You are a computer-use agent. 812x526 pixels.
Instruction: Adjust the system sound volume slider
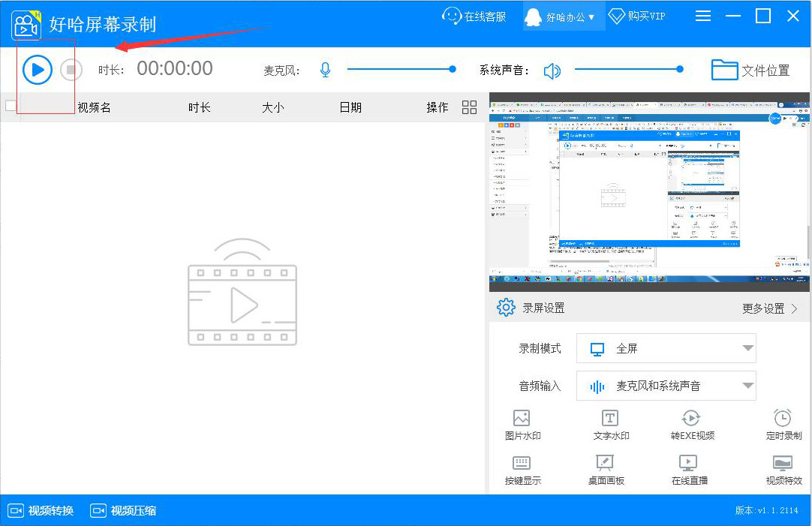[x=629, y=69]
